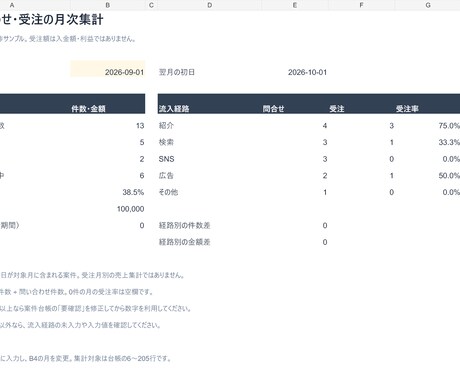
Task: Select the value 5 in 件数・金額 column
Action: tap(142, 142)
